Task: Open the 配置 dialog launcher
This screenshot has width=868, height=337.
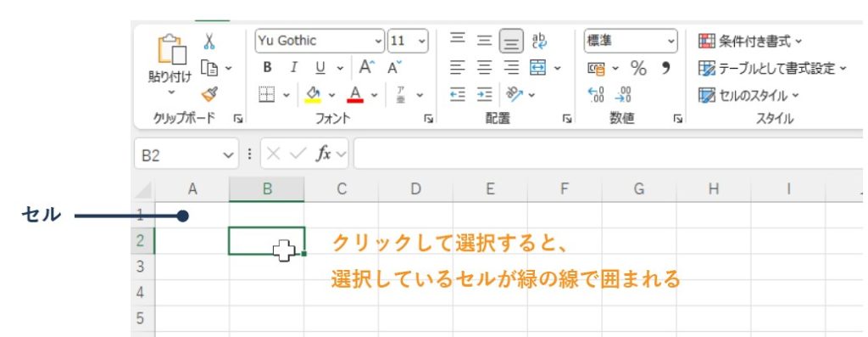Action: click(x=566, y=119)
